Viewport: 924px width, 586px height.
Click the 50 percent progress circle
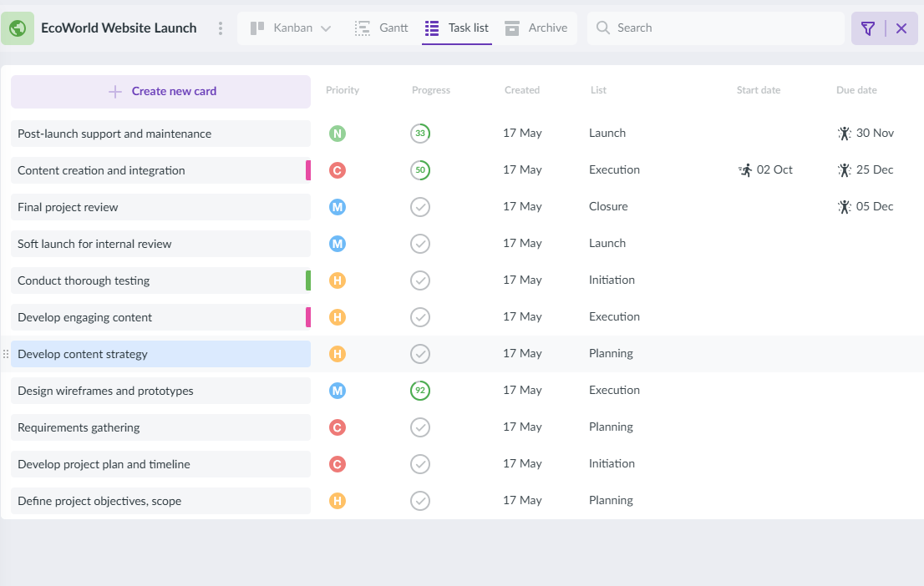click(x=420, y=169)
